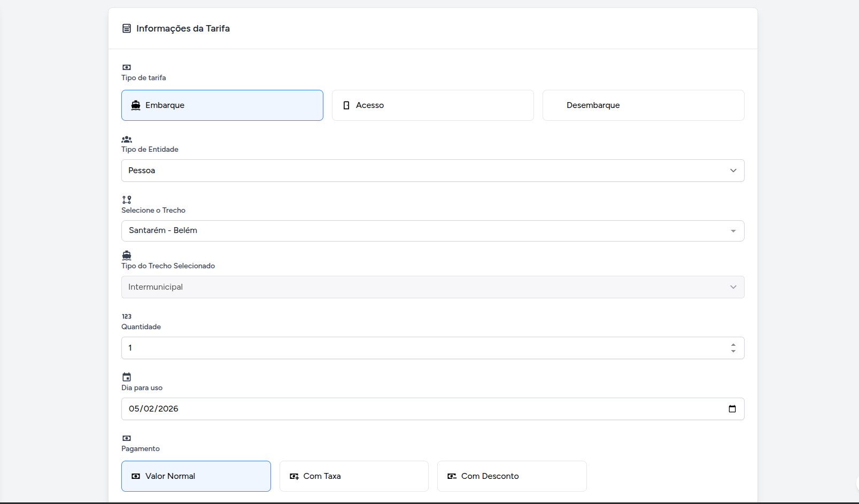Click the list icon beside Informações da Tarifa
The height and width of the screenshot is (504, 859).
pos(127,28)
